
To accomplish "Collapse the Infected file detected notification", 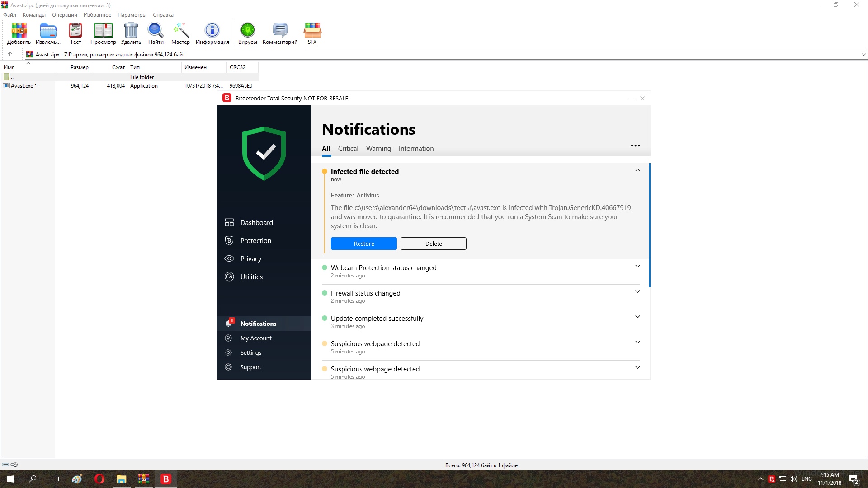I will point(637,170).
